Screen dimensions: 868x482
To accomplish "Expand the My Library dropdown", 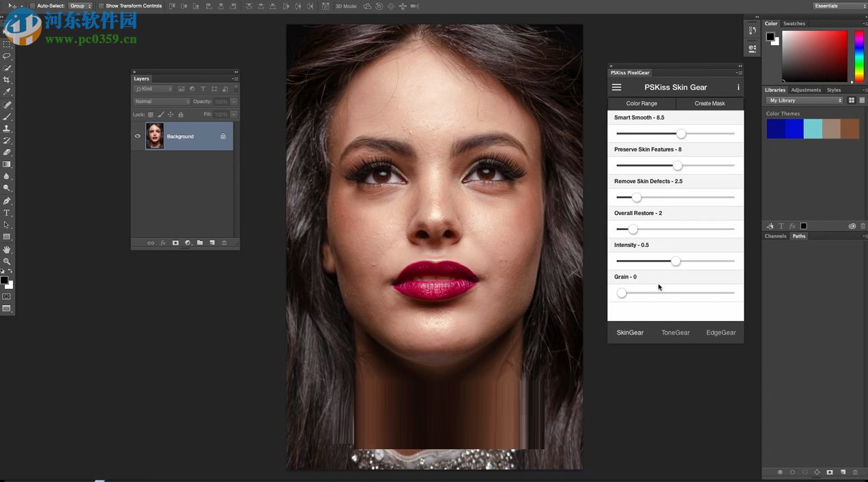I will coord(804,100).
